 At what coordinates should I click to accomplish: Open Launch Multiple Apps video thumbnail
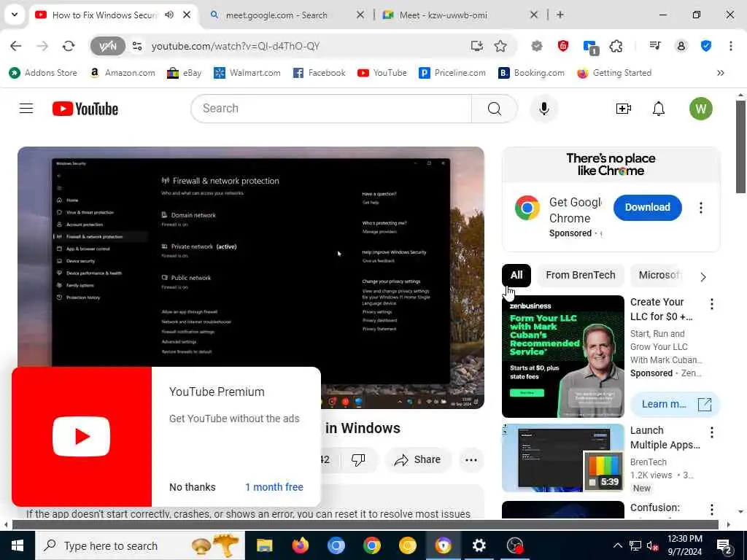[563, 458]
